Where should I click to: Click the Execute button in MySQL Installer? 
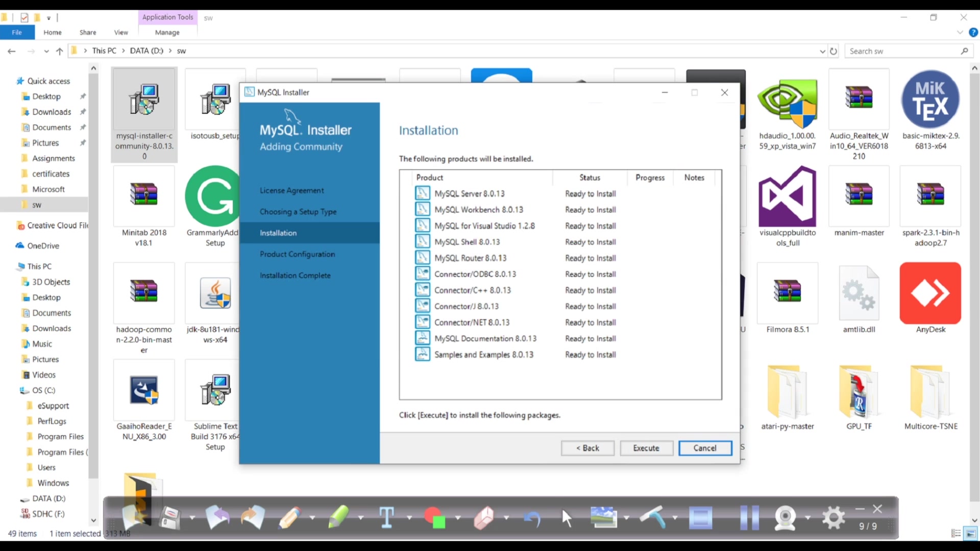click(646, 448)
